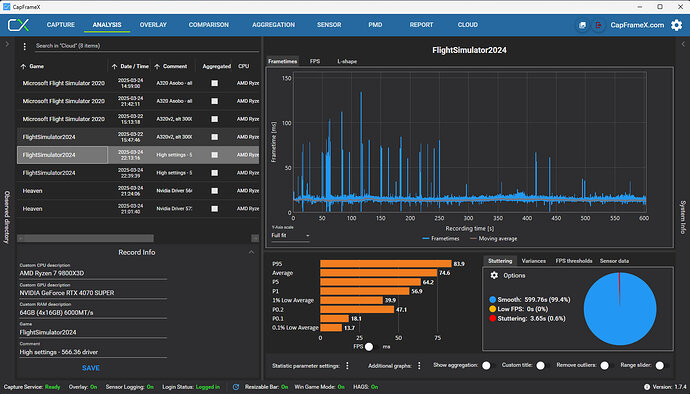Enable the Range slider switch
The image size is (690, 394).
click(x=662, y=365)
